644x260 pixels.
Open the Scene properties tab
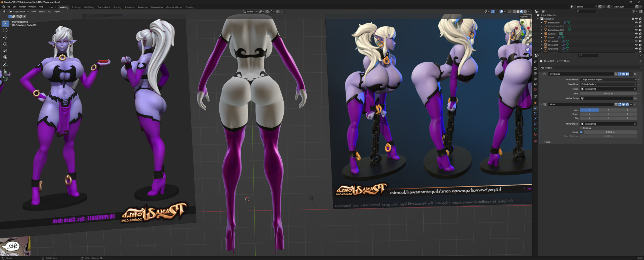tap(535, 84)
